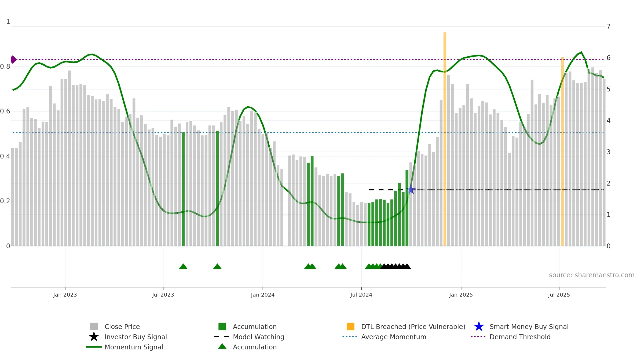Click the Jan 2024 axis label
This screenshot has width=644, height=362.
(263, 295)
